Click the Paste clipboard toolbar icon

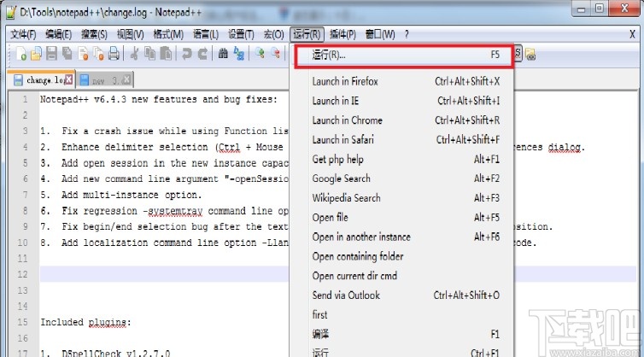166,54
